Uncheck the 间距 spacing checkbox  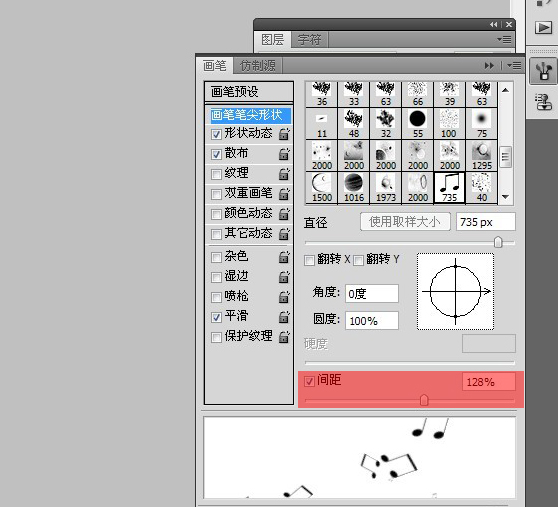[309, 381]
